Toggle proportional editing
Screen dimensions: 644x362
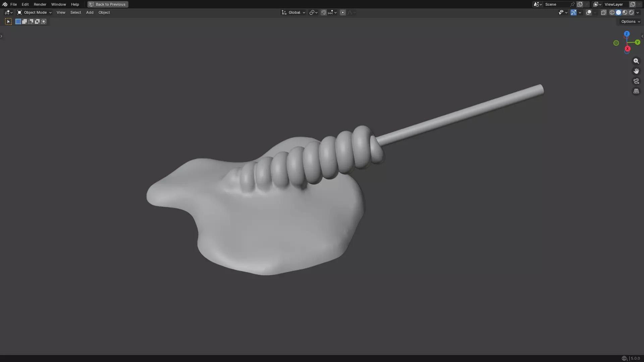coord(342,12)
